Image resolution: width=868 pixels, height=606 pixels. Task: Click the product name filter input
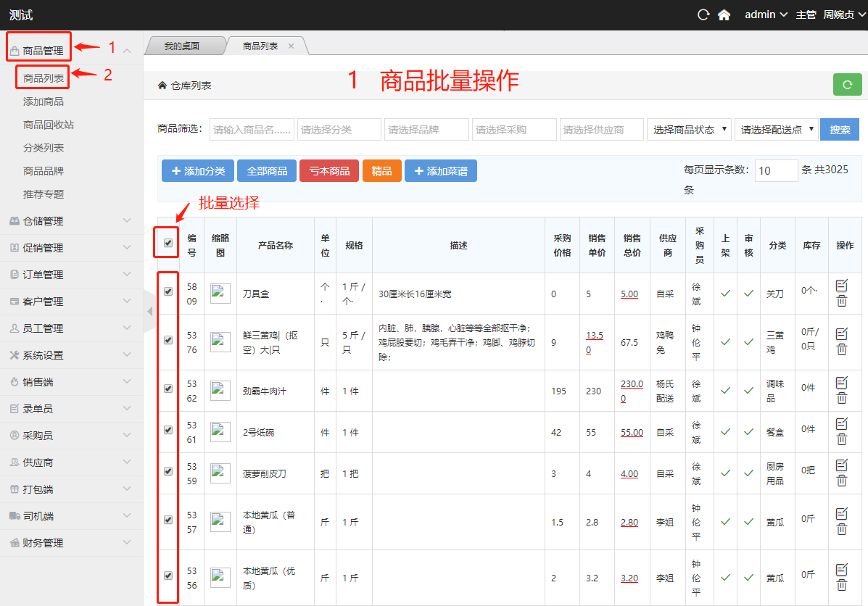tap(252, 130)
